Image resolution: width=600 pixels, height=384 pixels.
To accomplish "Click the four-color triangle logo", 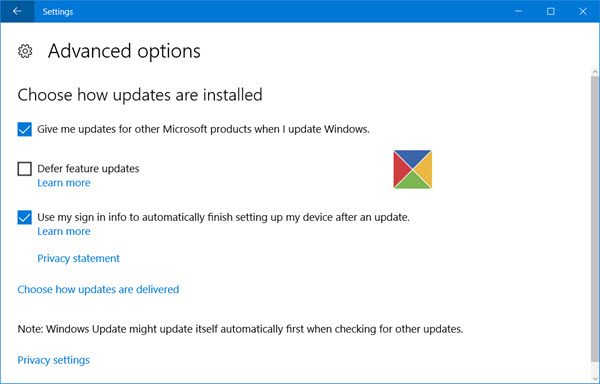I will (x=412, y=169).
